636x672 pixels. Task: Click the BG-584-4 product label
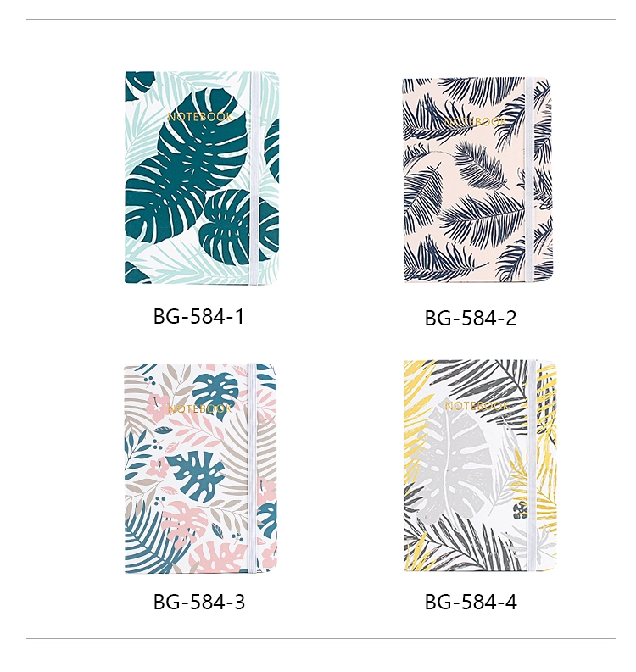coord(471,602)
